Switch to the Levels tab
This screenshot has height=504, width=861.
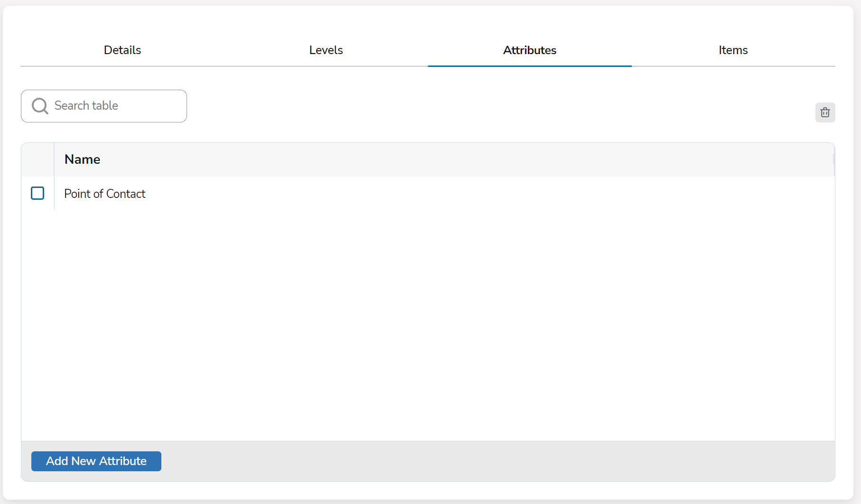(x=326, y=50)
